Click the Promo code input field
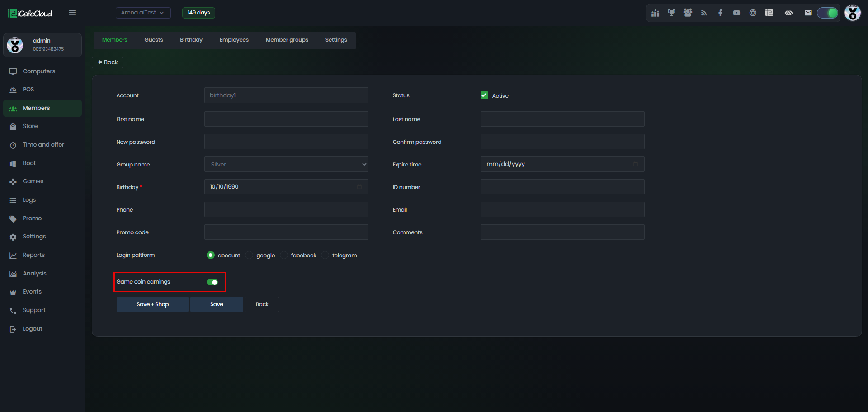Image resolution: width=868 pixels, height=412 pixels. coord(286,232)
